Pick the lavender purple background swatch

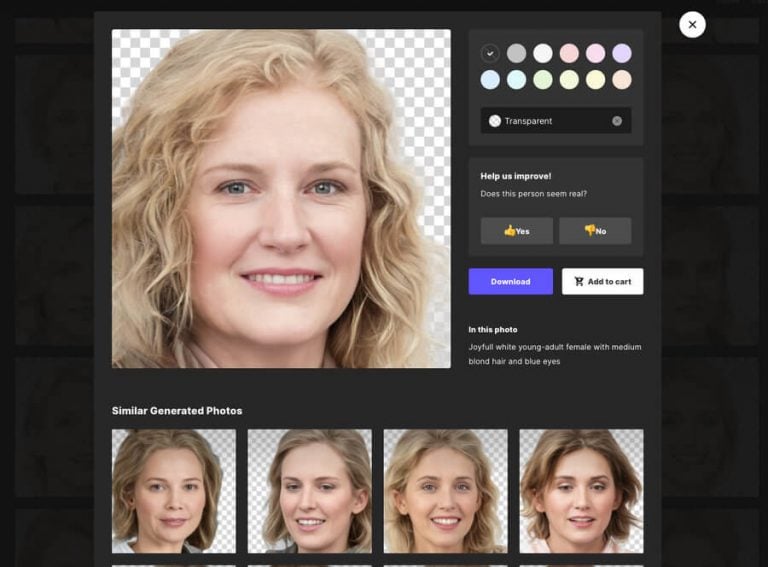(622, 53)
